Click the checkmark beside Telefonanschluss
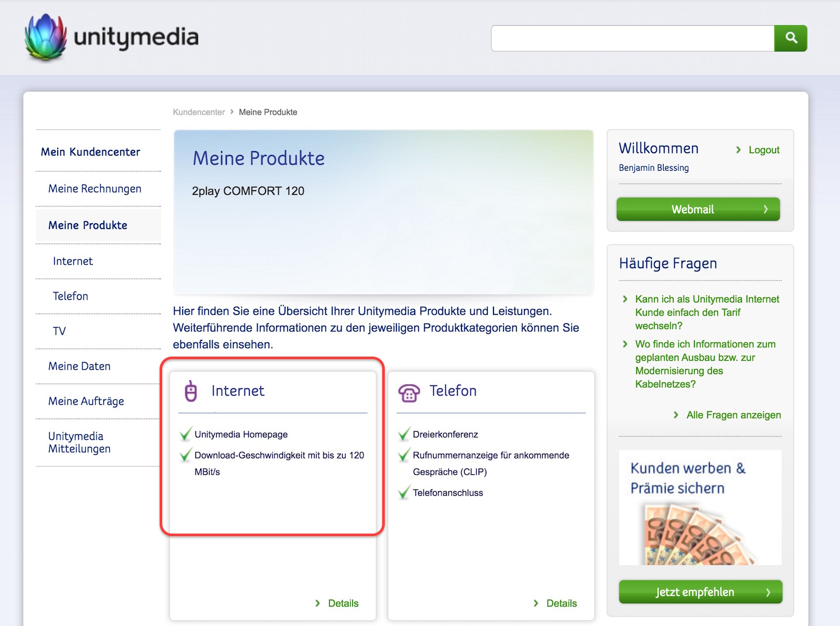This screenshot has width=840, height=626. [x=404, y=492]
